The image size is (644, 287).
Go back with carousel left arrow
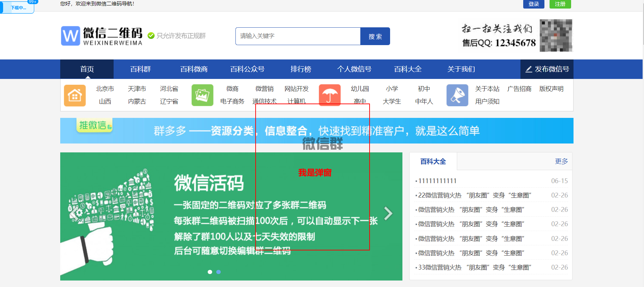[74, 214]
